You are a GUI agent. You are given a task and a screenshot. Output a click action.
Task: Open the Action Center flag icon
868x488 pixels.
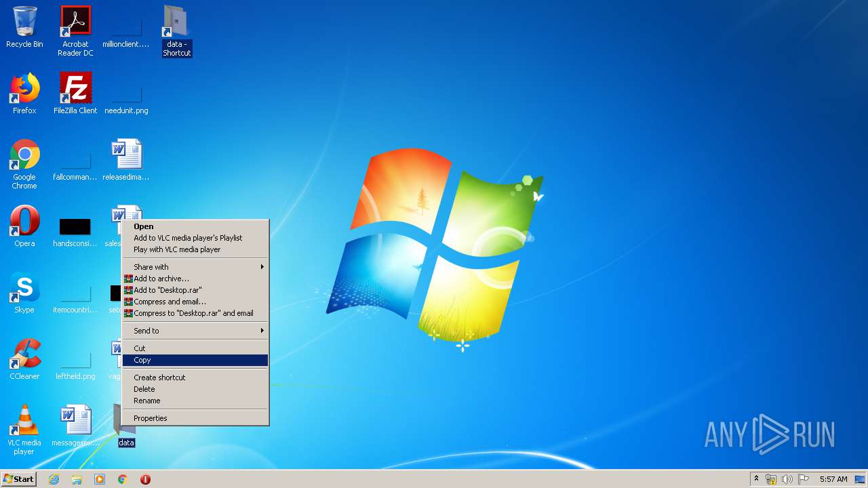point(804,479)
